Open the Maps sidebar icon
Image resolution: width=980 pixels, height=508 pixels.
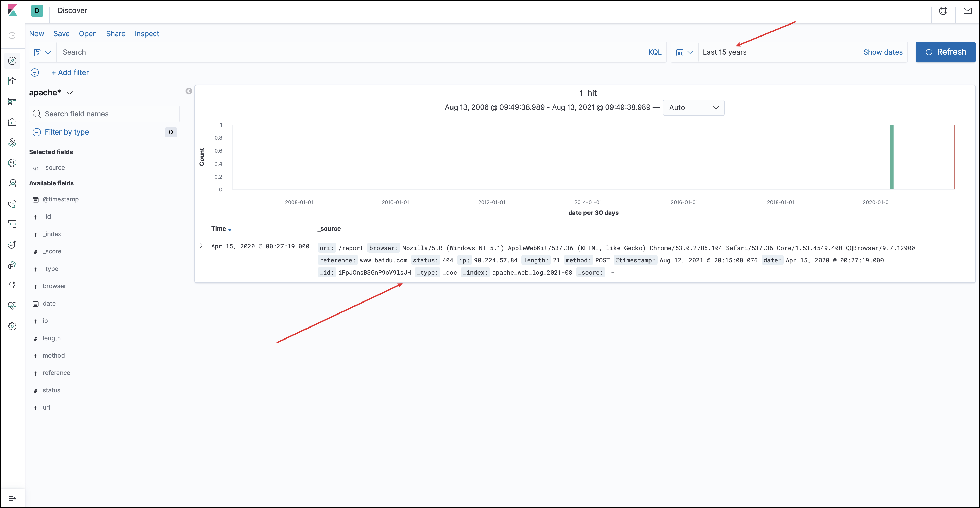pyautogui.click(x=12, y=142)
